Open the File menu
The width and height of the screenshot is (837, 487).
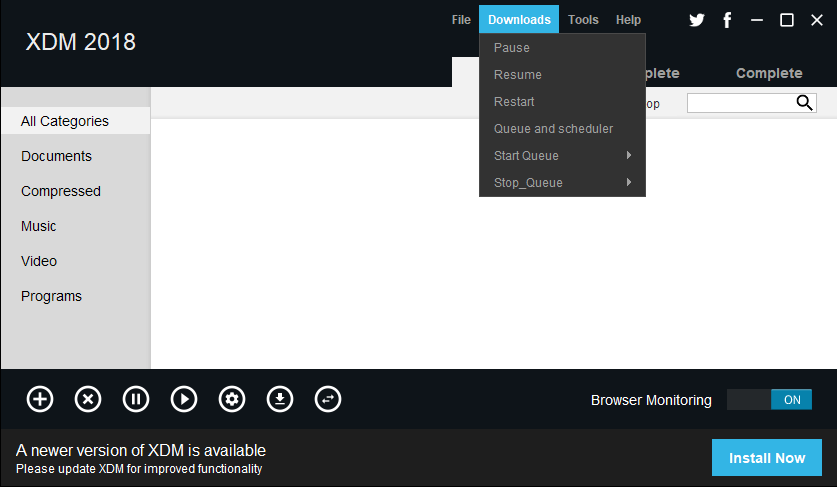[461, 20]
